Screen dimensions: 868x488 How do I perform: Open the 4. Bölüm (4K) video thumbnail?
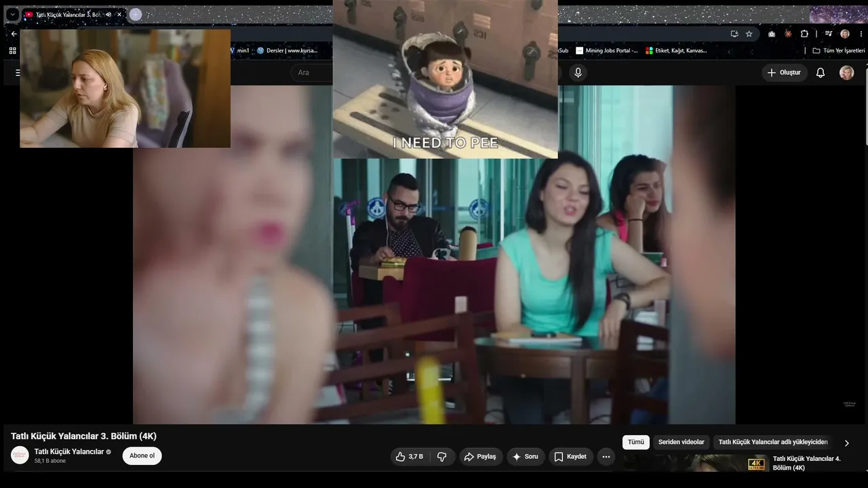pos(696,464)
